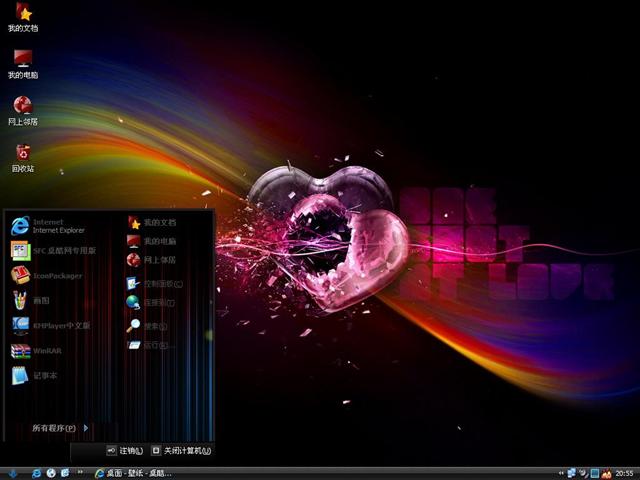Open SFC 桌酷网专用版 in Start menu

(53, 251)
